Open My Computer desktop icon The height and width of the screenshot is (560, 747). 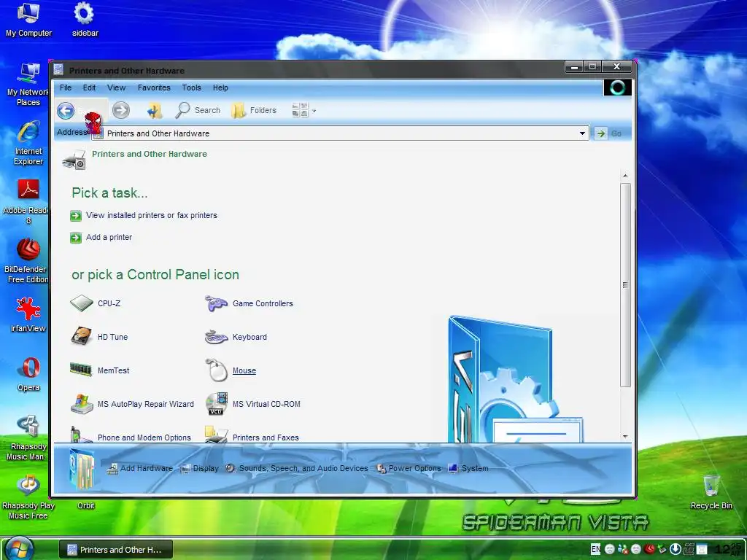pyautogui.click(x=28, y=20)
